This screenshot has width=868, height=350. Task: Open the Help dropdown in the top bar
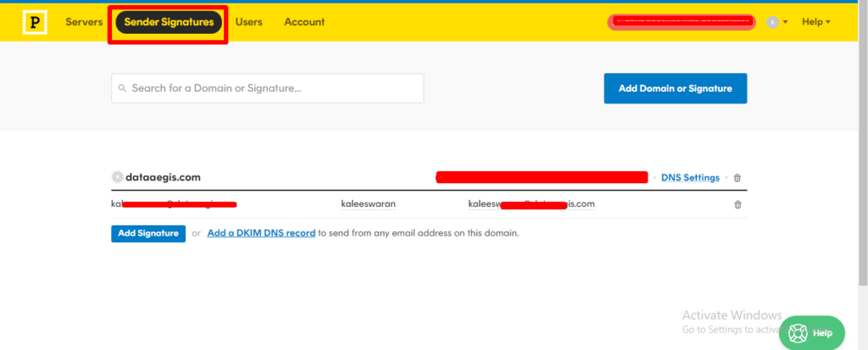coord(815,22)
